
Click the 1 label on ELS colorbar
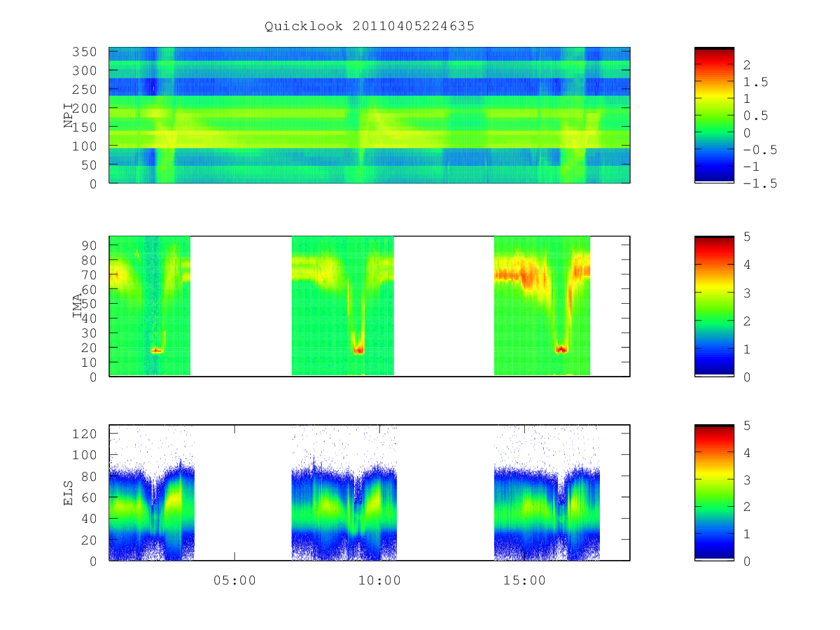tap(747, 533)
